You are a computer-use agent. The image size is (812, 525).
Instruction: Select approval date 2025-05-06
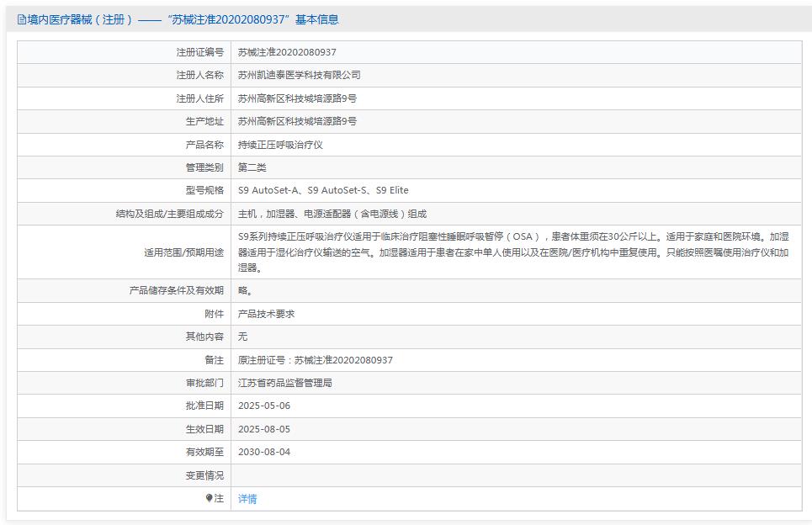(264, 406)
